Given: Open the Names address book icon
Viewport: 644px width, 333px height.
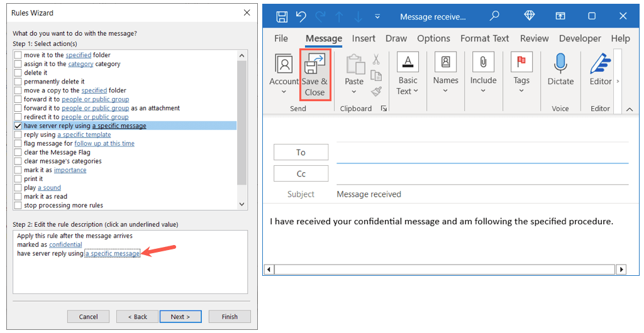Looking at the screenshot, I should 446,62.
